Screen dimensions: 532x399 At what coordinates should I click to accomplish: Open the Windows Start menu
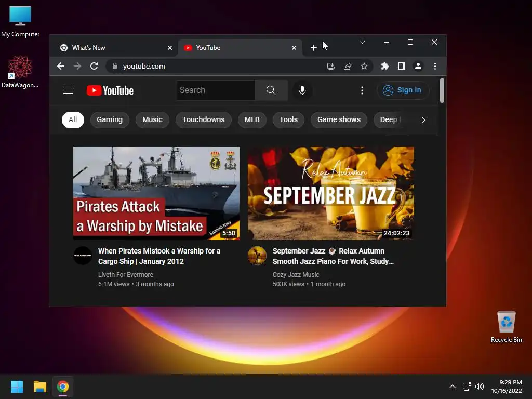(17, 387)
